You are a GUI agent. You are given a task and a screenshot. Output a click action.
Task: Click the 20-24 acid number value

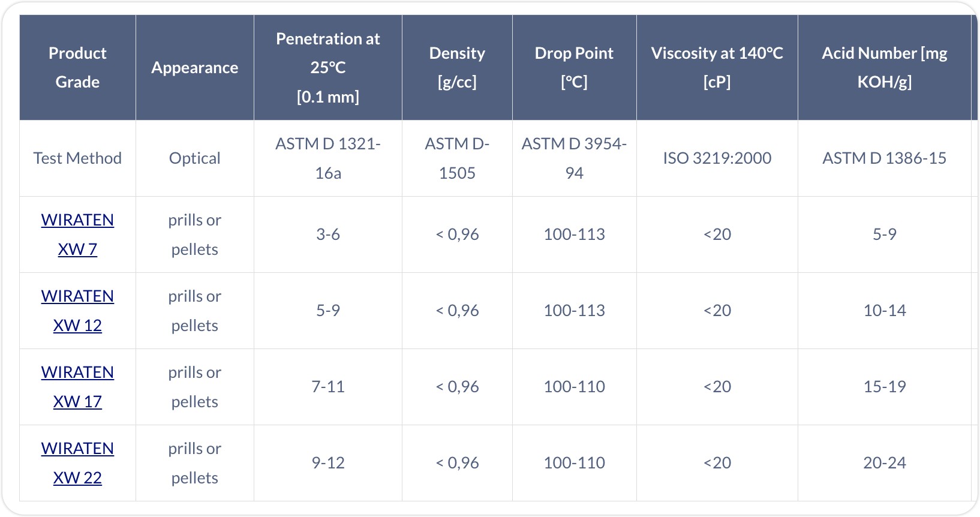885,463
